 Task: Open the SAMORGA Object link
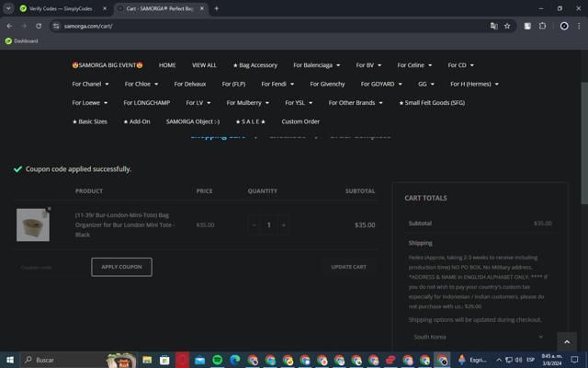pyautogui.click(x=193, y=121)
